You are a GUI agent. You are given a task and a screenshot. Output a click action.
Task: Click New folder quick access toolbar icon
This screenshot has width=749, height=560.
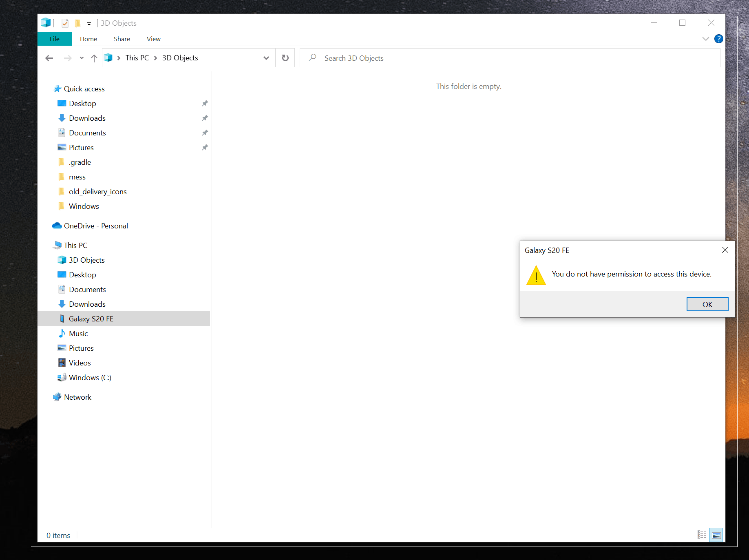[77, 23]
